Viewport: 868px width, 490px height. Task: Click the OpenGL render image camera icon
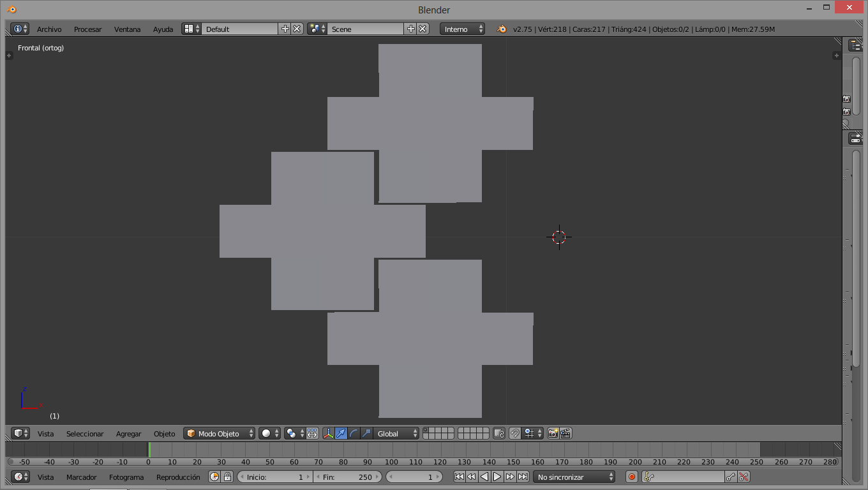point(553,433)
